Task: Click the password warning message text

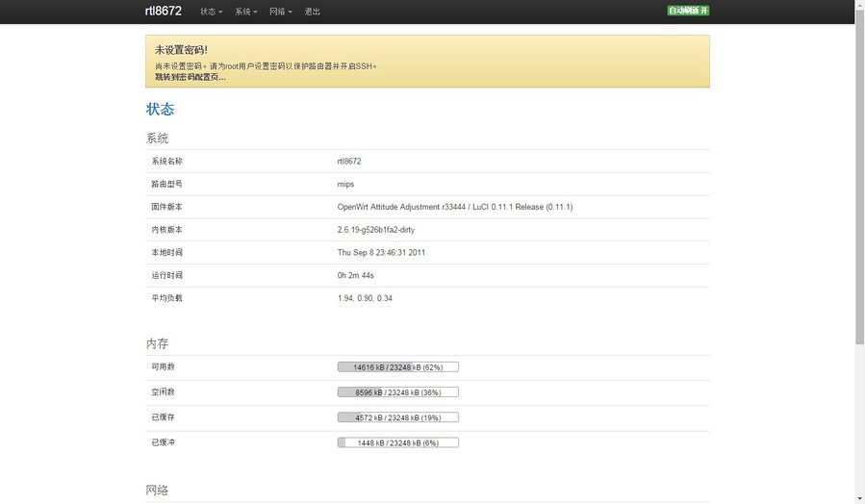Action: tap(266, 66)
